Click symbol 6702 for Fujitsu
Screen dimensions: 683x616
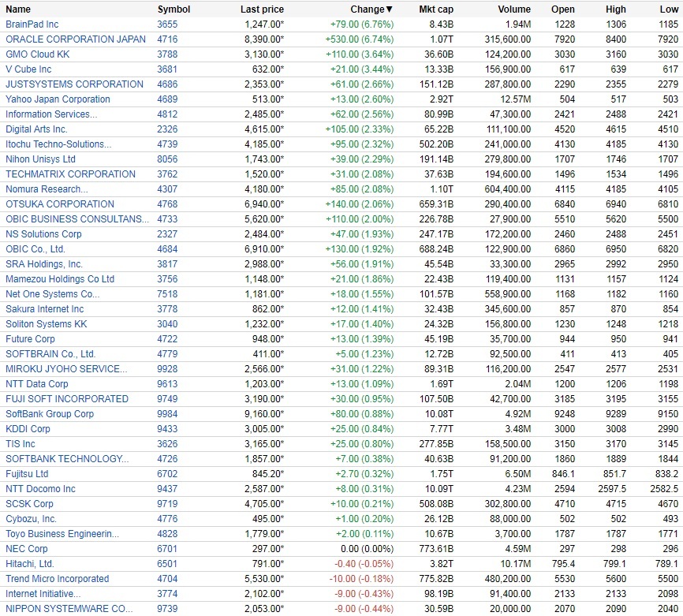(x=167, y=474)
